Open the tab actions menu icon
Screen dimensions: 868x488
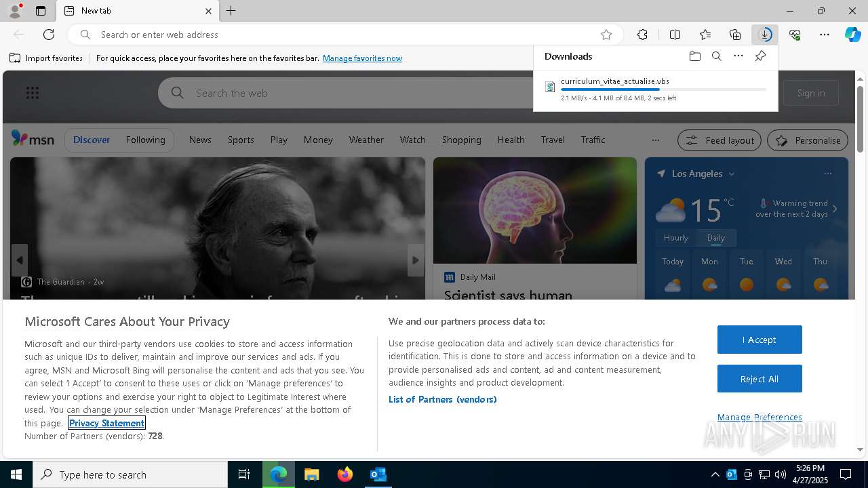tap(41, 11)
